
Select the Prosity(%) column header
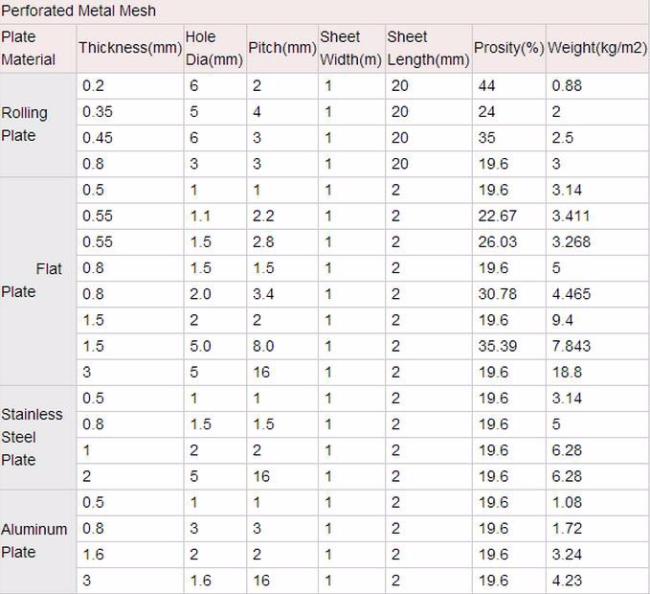pyautogui.click(x=508, y=48)
